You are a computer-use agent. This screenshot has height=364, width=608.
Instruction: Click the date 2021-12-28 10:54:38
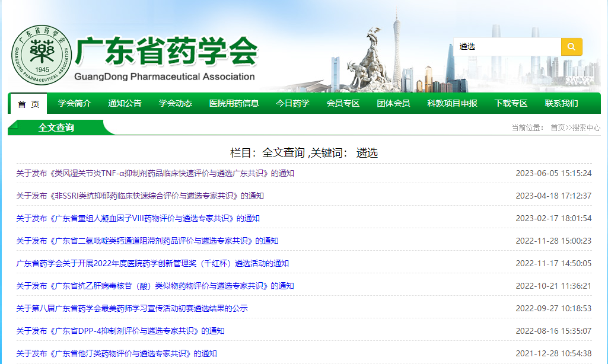pos(553,353)
